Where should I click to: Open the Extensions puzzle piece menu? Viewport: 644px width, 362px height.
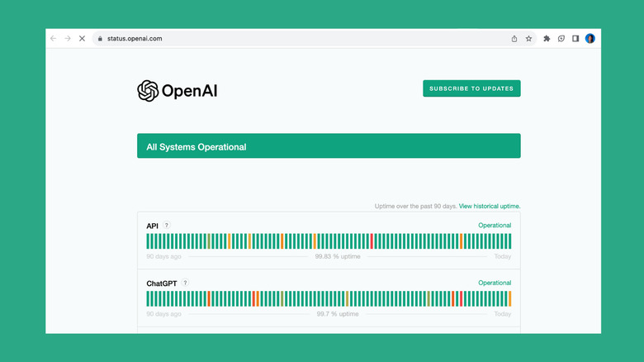(547, 38)
